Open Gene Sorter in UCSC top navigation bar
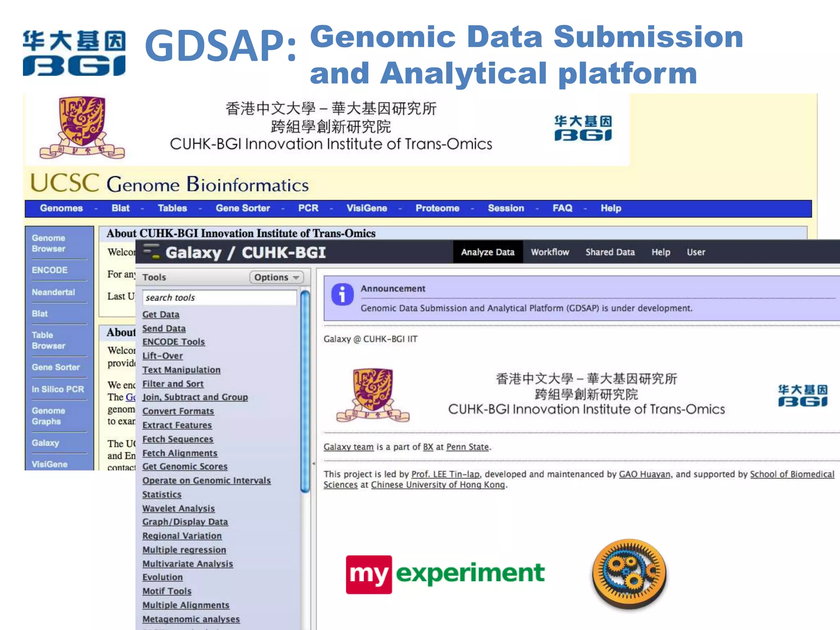 243,208
